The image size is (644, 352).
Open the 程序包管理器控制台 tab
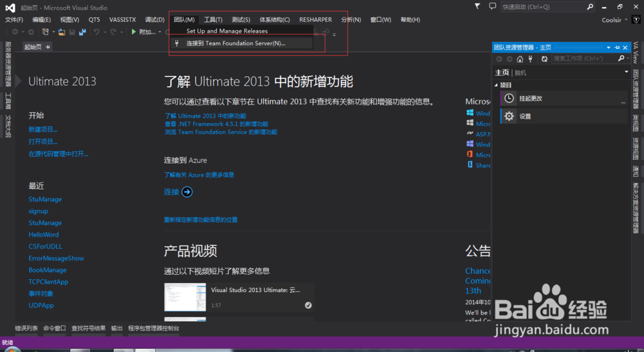(x=154, y=328)
